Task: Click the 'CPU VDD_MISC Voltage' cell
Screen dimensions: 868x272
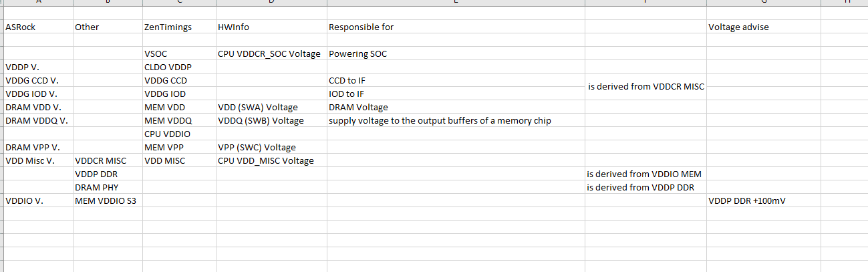Action: click(x=271, y=160)
